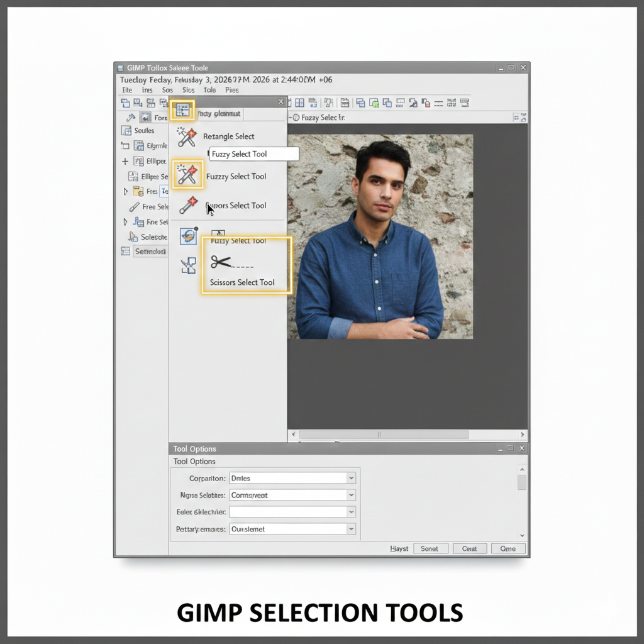This screenshot has width=644, height=644.
Task: Click the 'Sonet' button
Action: pyautogui.click(x=430, y=548)
